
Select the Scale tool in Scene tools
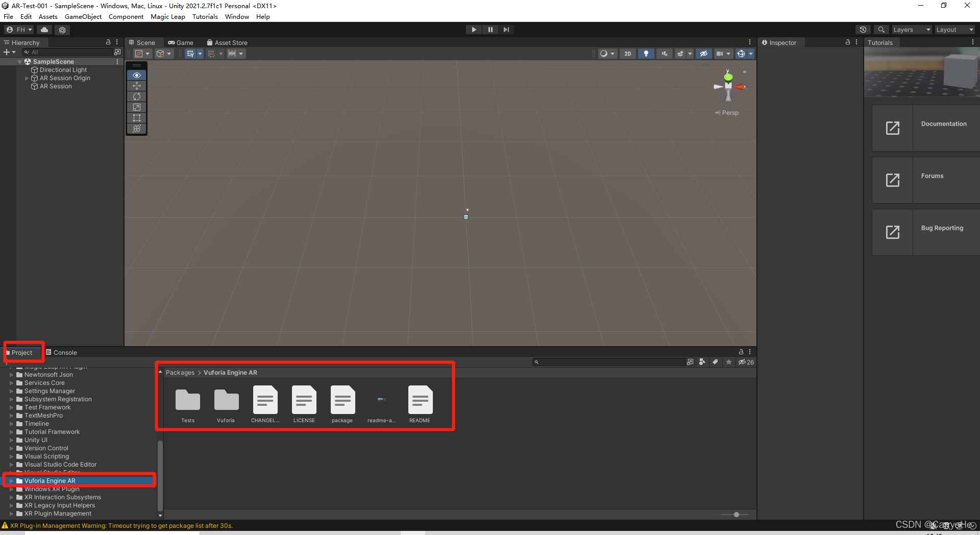pos(137,107)
